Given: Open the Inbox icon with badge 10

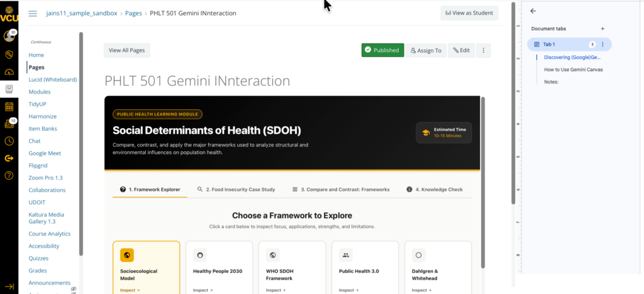Looking at the screenshot, I should 9,123.
